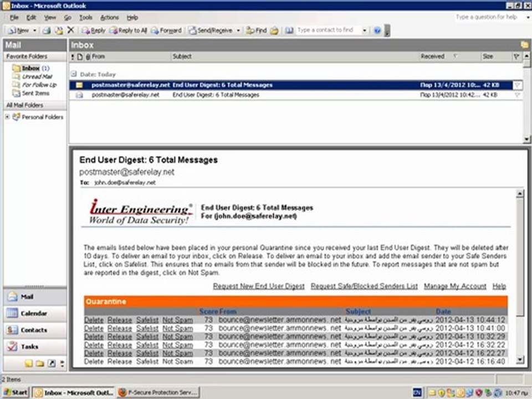Click Delete for the 16:32:22 quarantined email
The width and height of the screenshot is (532, 399).
coord(94,345)
